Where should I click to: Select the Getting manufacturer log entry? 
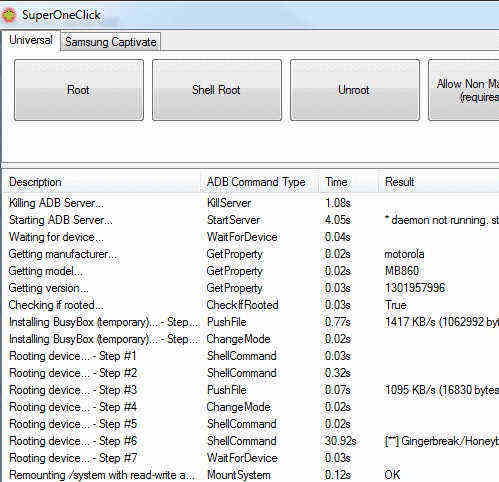click(252, 254)
